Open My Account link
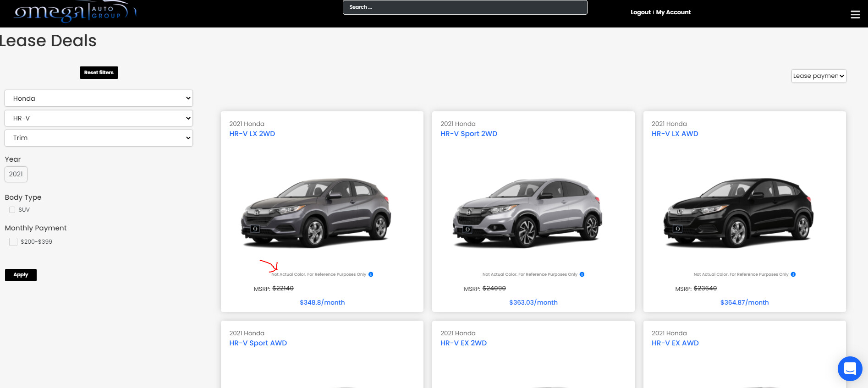Image resolution: width=868 pixels, height=388 pixels. tap(673, 12)
